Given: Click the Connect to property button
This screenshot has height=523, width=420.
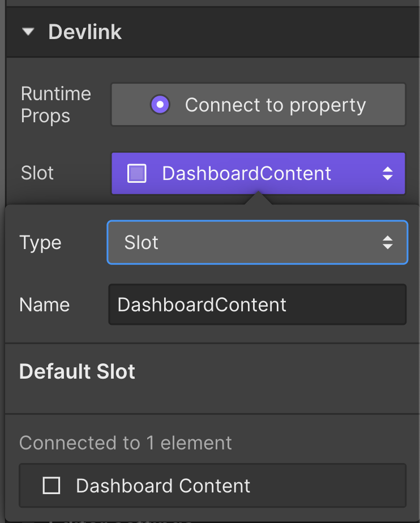Looking at the screenshot, I should [x=258, y=105].
